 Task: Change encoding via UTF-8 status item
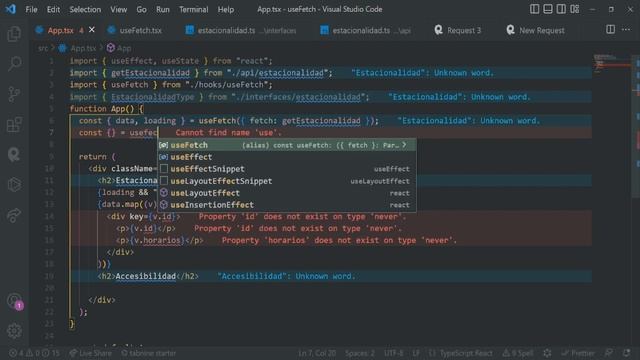click(x=393, y=353)
